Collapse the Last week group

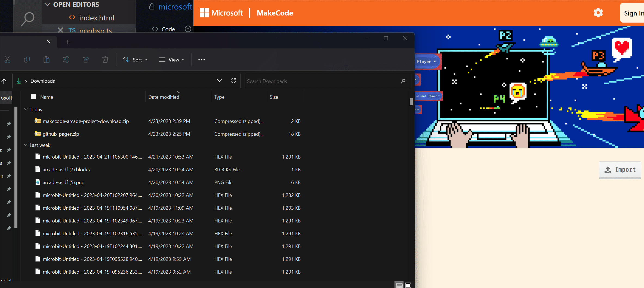point(26,145)
